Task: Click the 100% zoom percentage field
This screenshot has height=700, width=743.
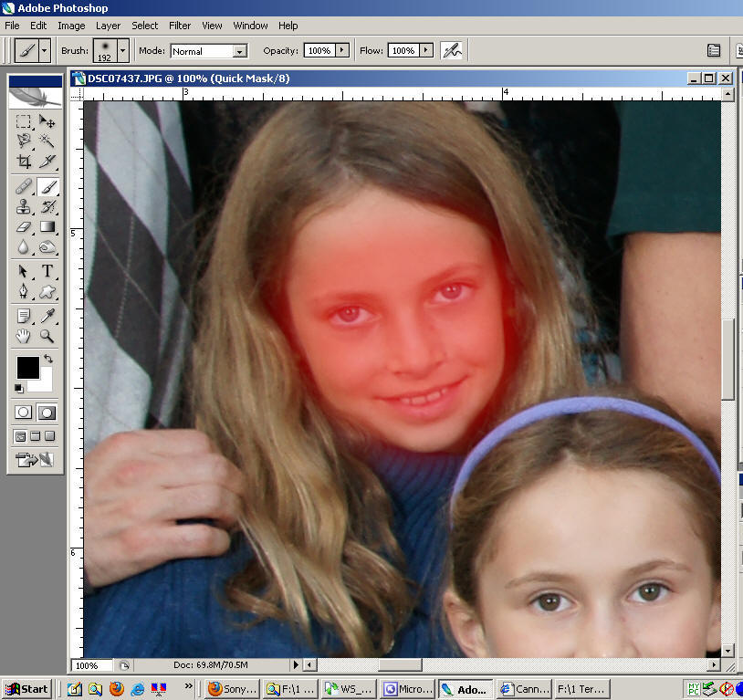Action: tap(91, 665)
